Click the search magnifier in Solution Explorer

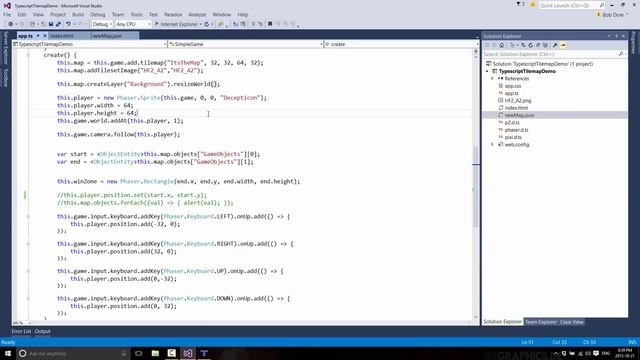[621, 54]
